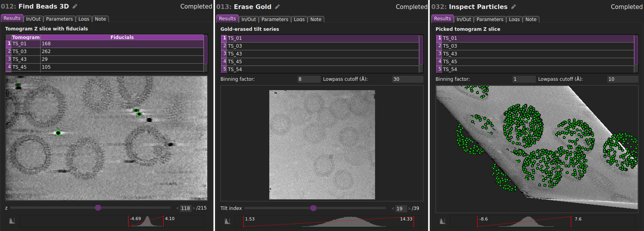Click histogram icon in Find Beads 3D panel
Image resolution: width=644 pixels, height=231 pixels.
(x=12, y=221)
